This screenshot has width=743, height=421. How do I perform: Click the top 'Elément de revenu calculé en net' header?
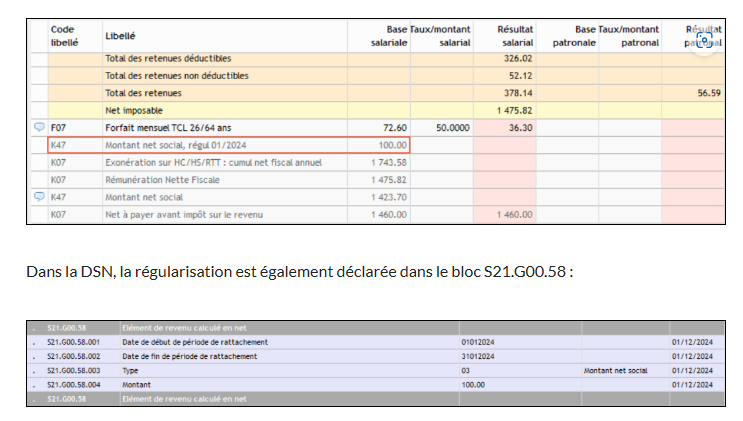click(184, 328)
